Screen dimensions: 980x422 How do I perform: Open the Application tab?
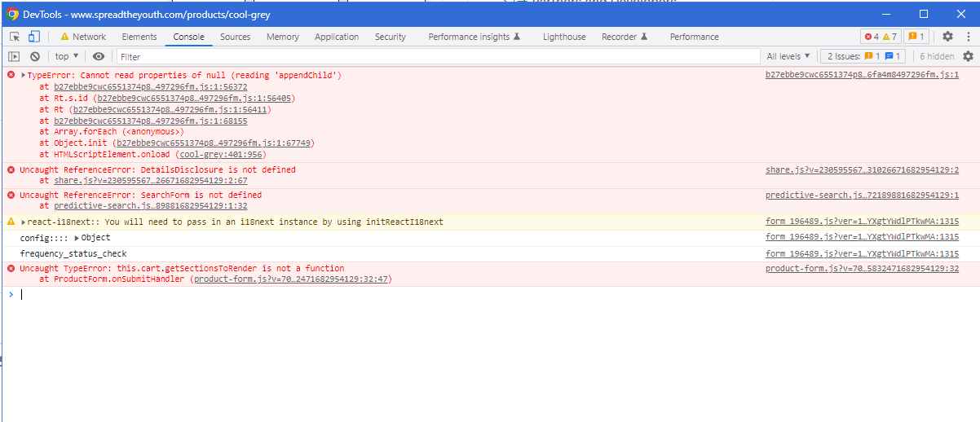(x=337, y=37)
